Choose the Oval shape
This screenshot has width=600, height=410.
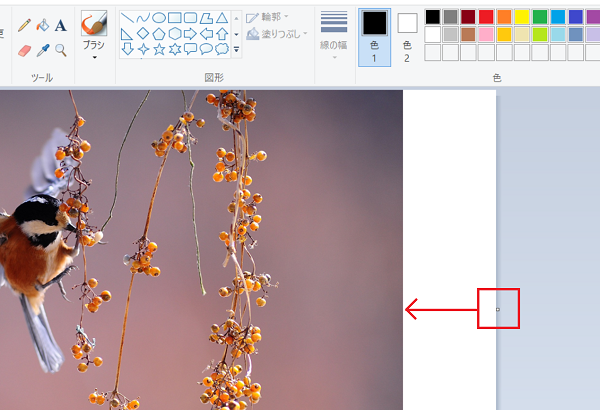[x=159, y=18]
